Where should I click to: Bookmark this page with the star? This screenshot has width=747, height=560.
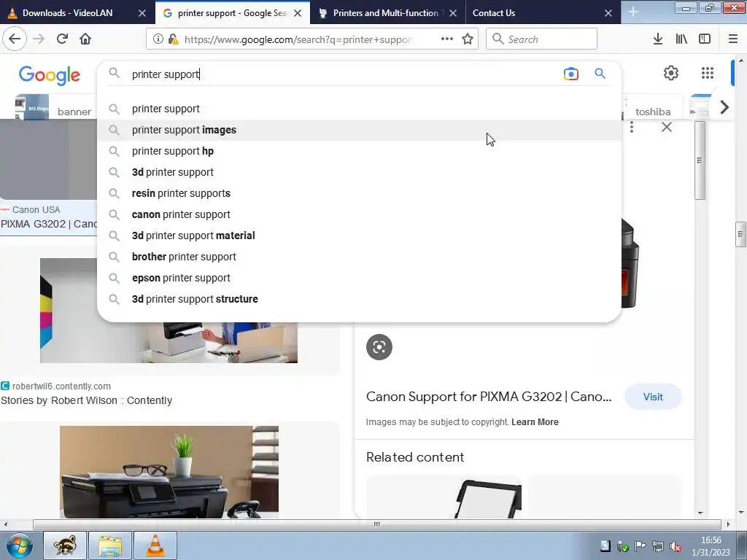[468, 39]
